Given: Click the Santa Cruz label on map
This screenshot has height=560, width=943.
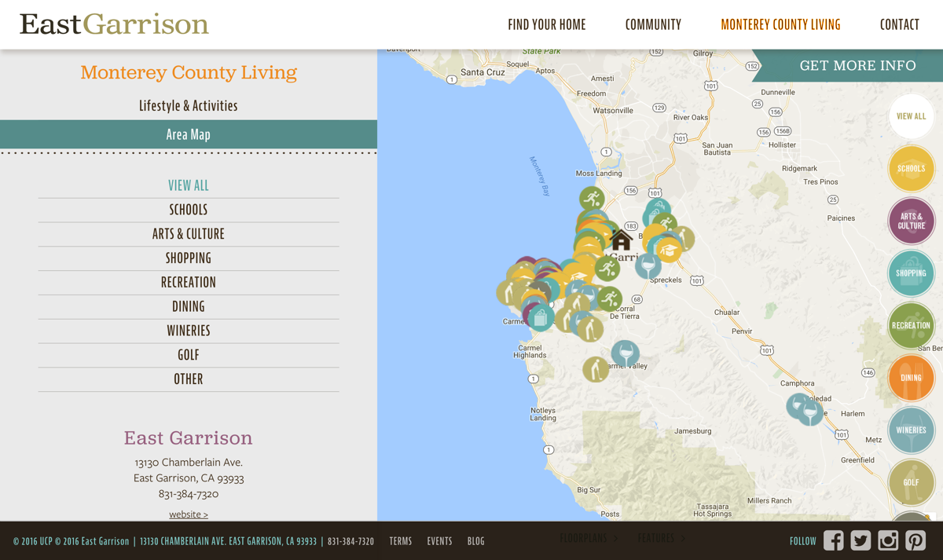Looking at the screenshot, I should pos(483,72).
